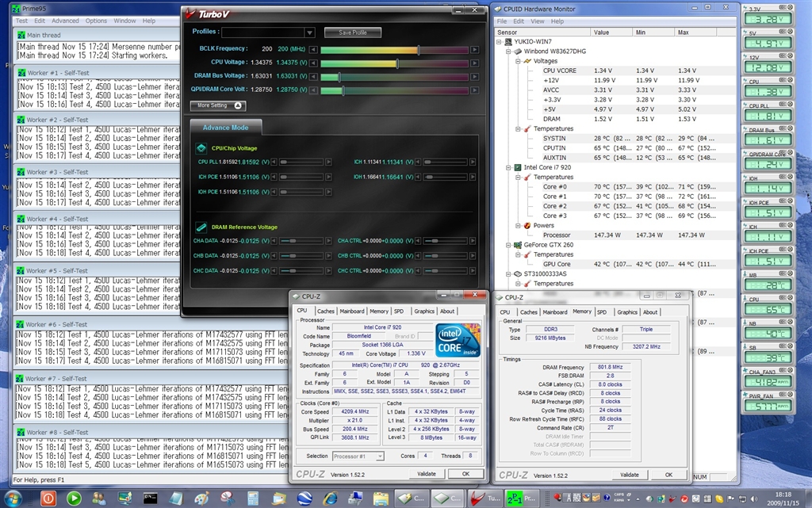This screenshot has height=508, width=812.
Task: Click the DRAM Reference Voltage section icon
Action: [201, 227]
